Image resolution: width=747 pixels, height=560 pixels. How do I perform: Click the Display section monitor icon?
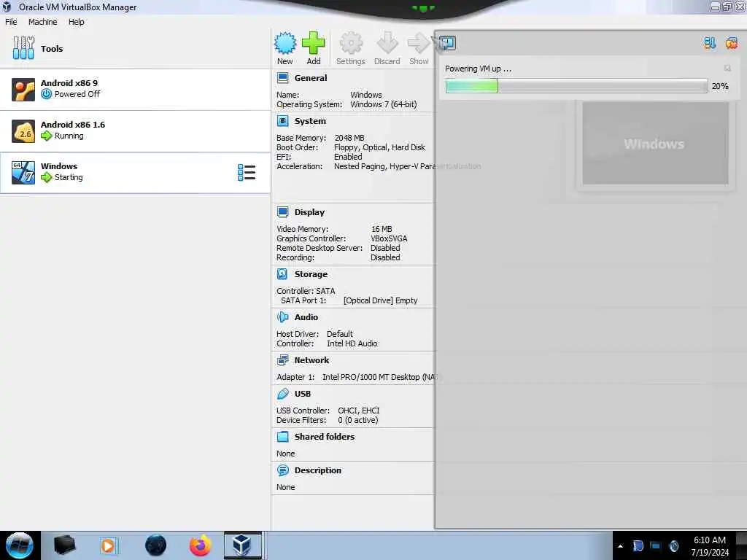(x=282, y=212)
